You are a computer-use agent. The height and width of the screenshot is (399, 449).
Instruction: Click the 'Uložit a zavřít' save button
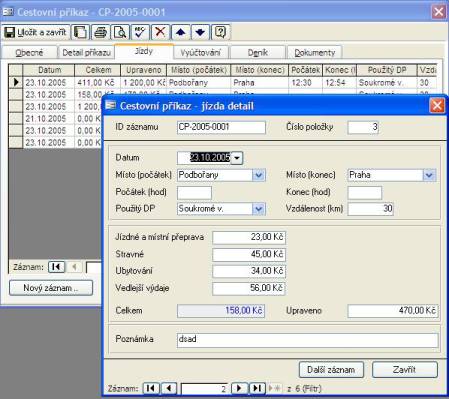tap(35, 33)
